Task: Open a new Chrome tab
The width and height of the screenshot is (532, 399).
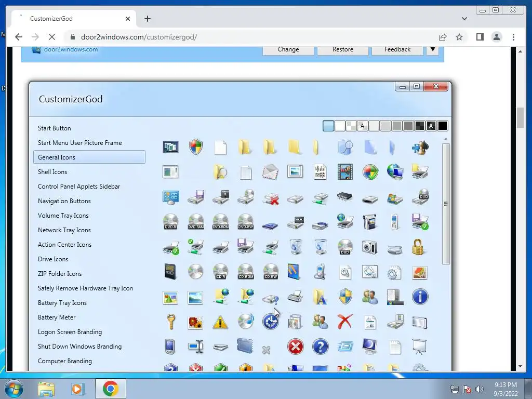Action: click(x=148, y=19)
